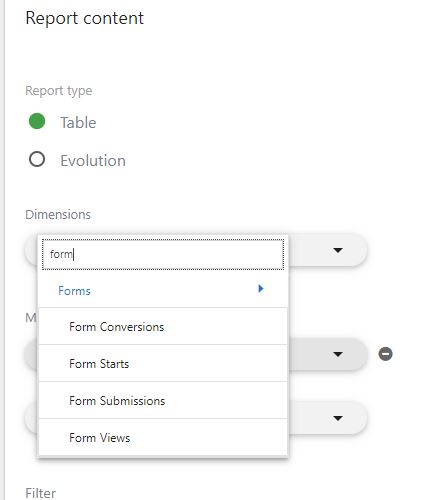Click the Evolution label text
442x500 pixels.
click(x=93, y=160)
